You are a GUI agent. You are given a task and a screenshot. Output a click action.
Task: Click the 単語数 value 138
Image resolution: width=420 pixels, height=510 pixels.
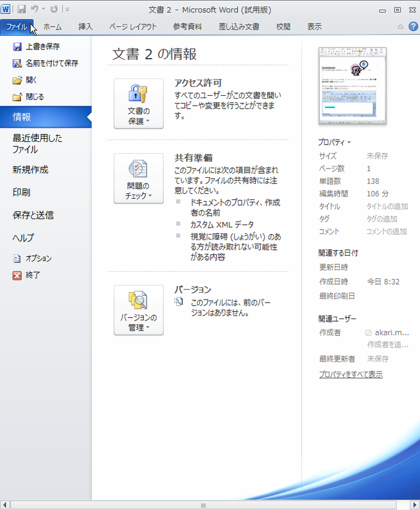[373, 181]
